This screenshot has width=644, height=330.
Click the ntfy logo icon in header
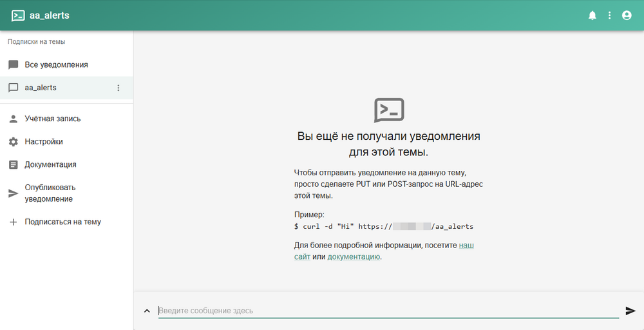(18, 15)
